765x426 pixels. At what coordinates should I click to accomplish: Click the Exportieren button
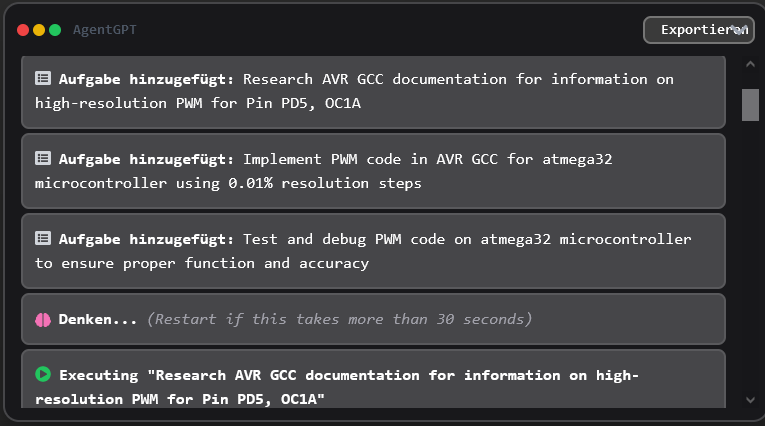coord(699,30)
